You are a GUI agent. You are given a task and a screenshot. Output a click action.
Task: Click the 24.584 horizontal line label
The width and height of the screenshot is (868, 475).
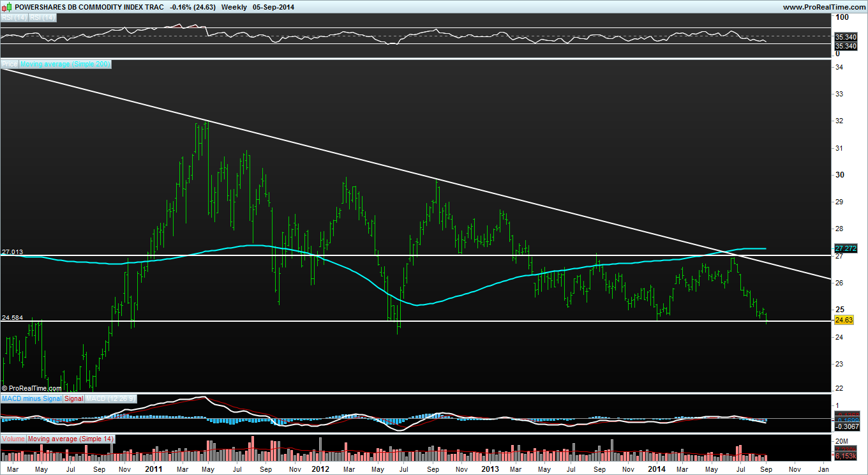pyautogui.click(x=12, y=317)
